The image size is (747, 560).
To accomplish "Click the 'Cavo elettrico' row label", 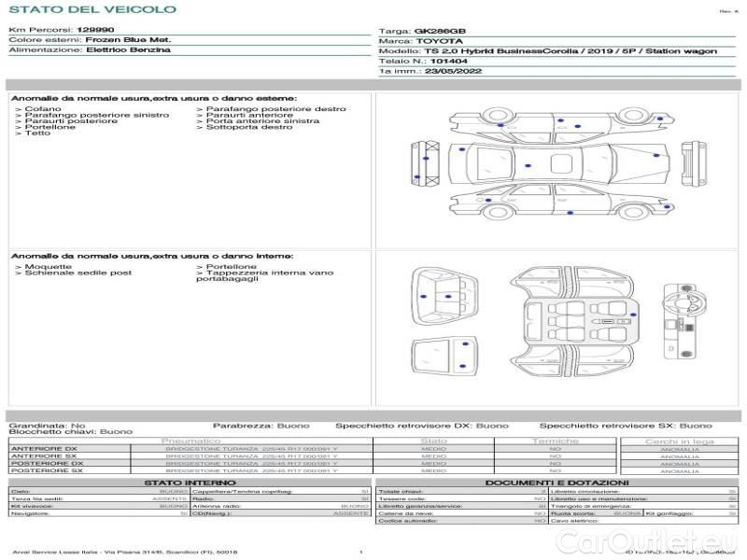I will coord(574,521).
